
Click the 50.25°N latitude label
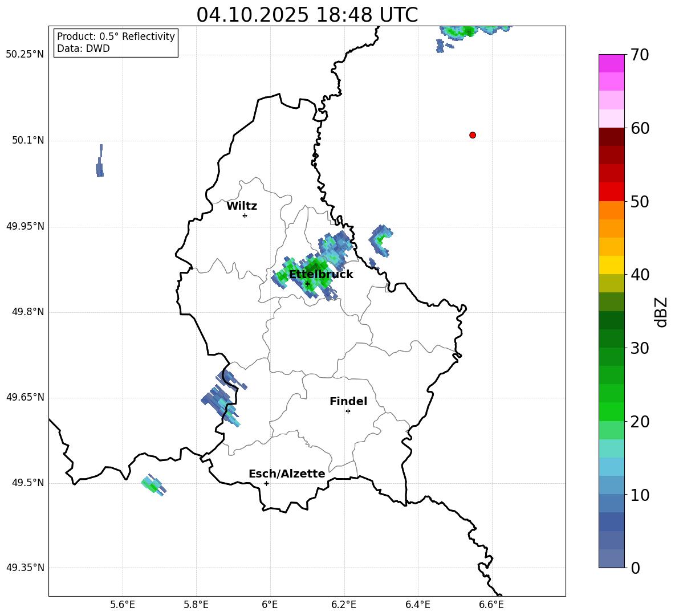(x=25, y=55)
